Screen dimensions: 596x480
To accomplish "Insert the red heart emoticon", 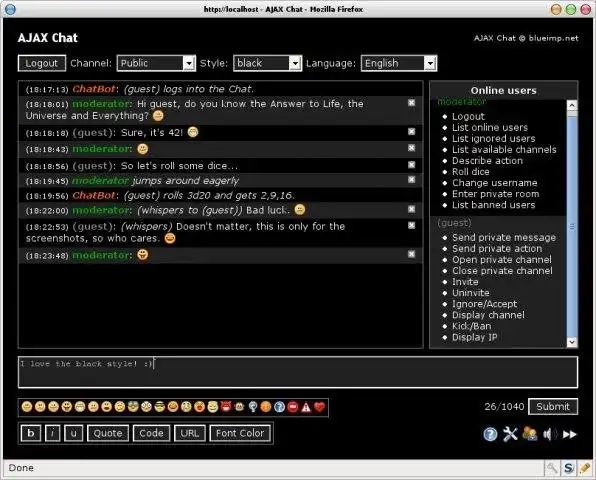I will pyautogui.click(x=320, y=407).
